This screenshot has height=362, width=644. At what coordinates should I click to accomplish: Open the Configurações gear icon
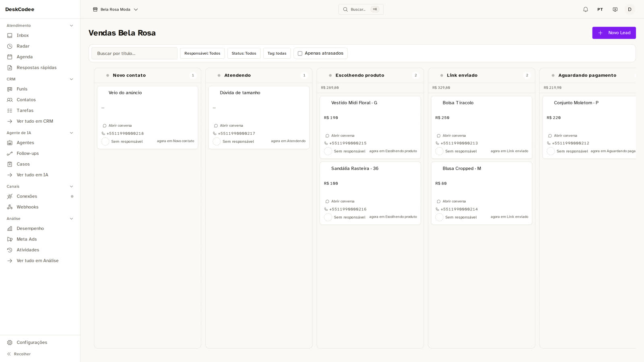point(10,342)
